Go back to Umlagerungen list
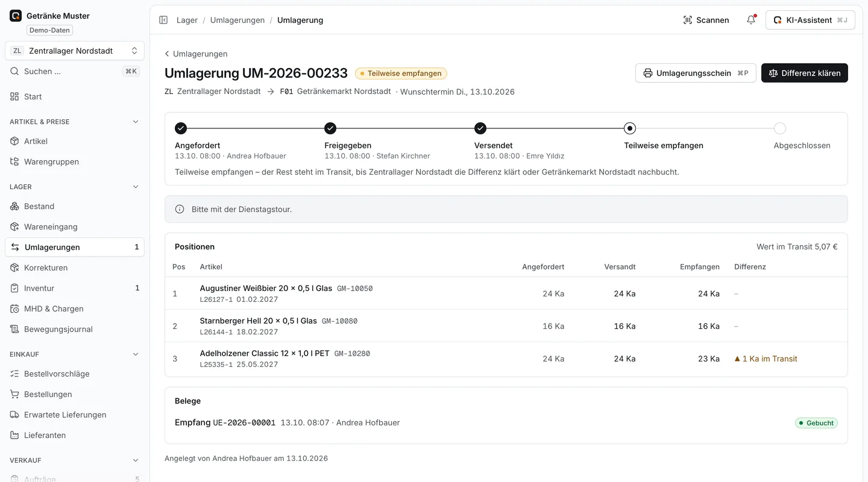868x482 pixels. (x=196, y=54)
